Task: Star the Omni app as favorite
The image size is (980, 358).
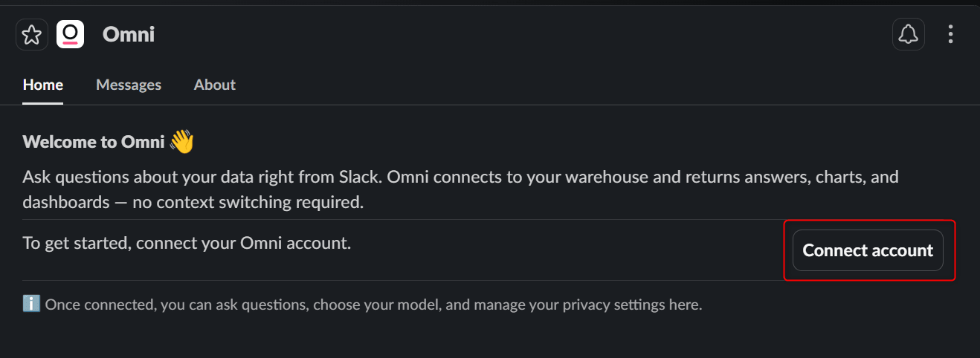Action: [31, 35]
